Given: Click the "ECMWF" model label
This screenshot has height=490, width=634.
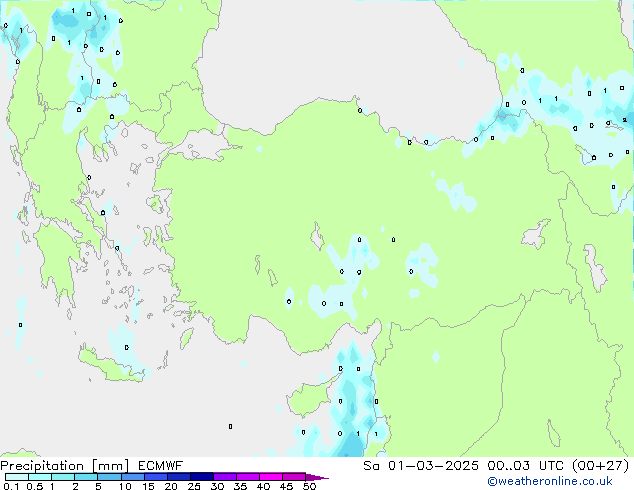Looking at the screenshot, I should (161, 466).
